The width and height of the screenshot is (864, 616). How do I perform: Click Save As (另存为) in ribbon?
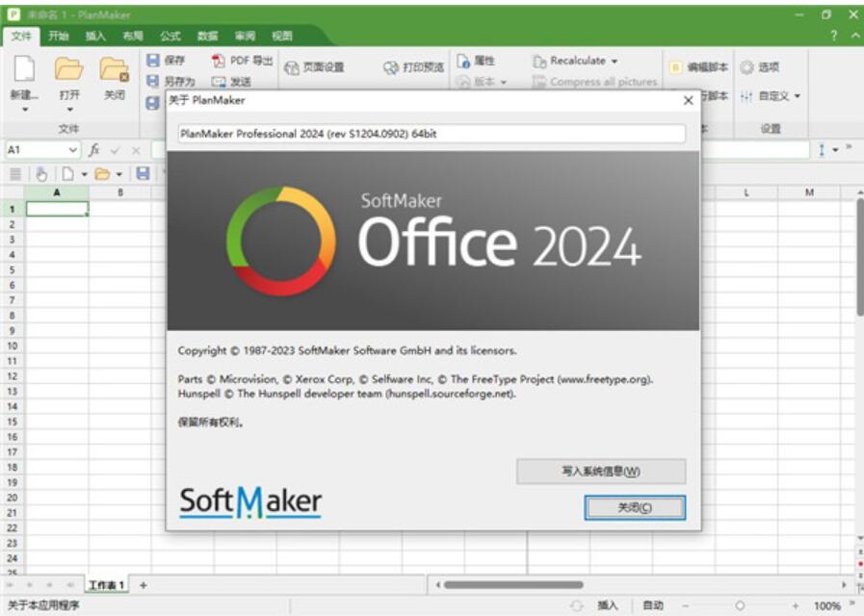[x=171, y=82]
